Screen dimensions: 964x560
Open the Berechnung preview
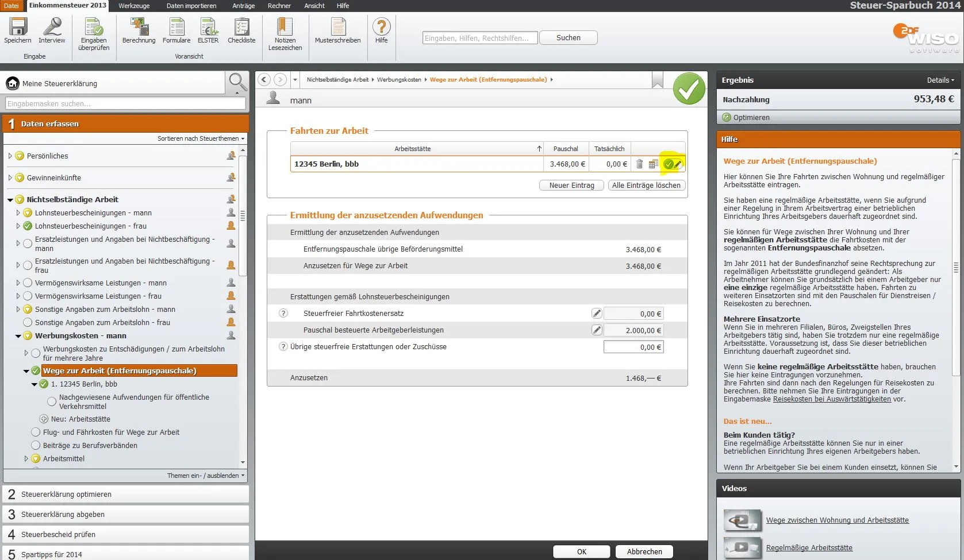click(x=139, y=27)
